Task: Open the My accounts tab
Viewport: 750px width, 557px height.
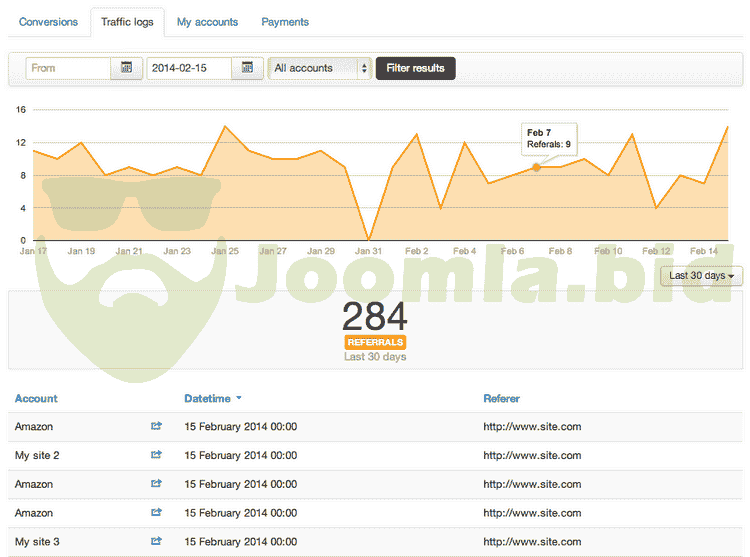Action: pyautogui.click(x=207, y=22)
